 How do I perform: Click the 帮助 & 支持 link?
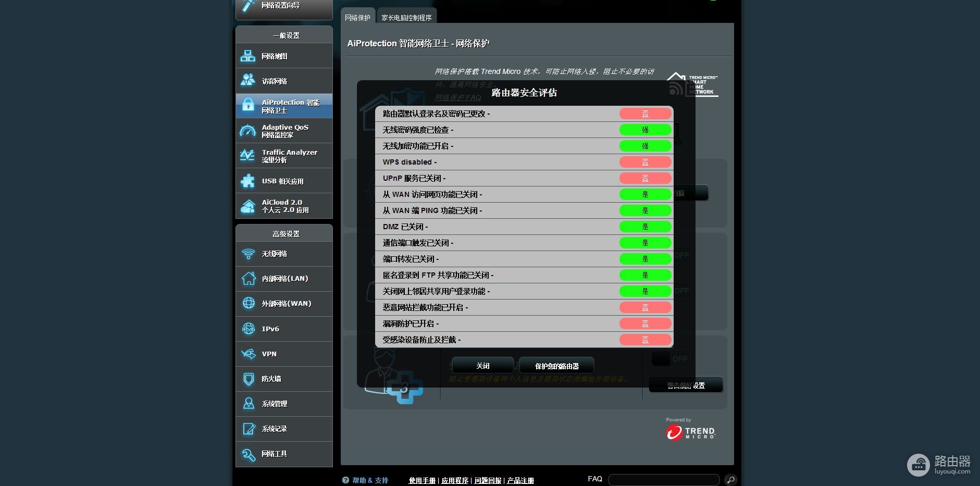point(370,480)
